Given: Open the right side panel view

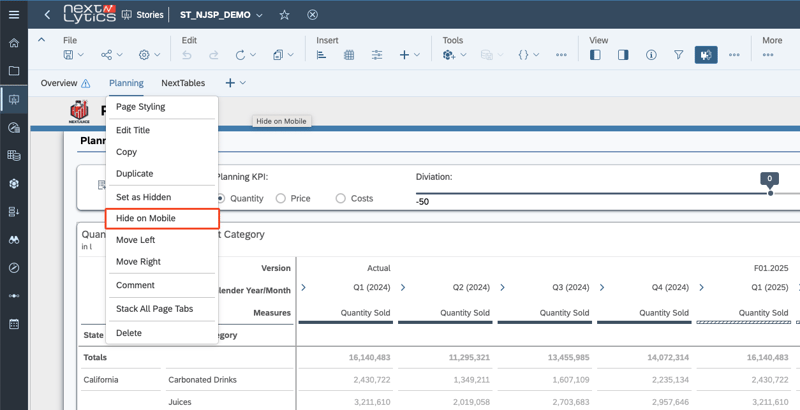Looking at the screenshot, I should [x=623, y=55].
